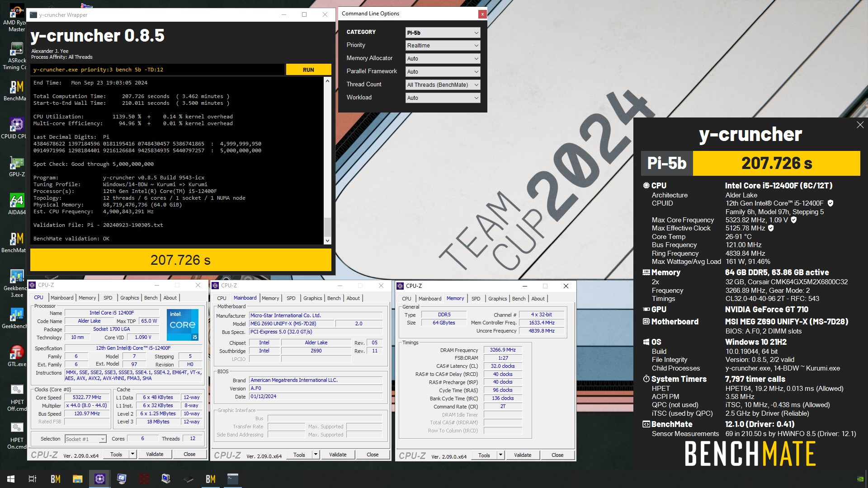
Task: Open Memory tab in first CPU-Z window
Action: coord(87,298)
